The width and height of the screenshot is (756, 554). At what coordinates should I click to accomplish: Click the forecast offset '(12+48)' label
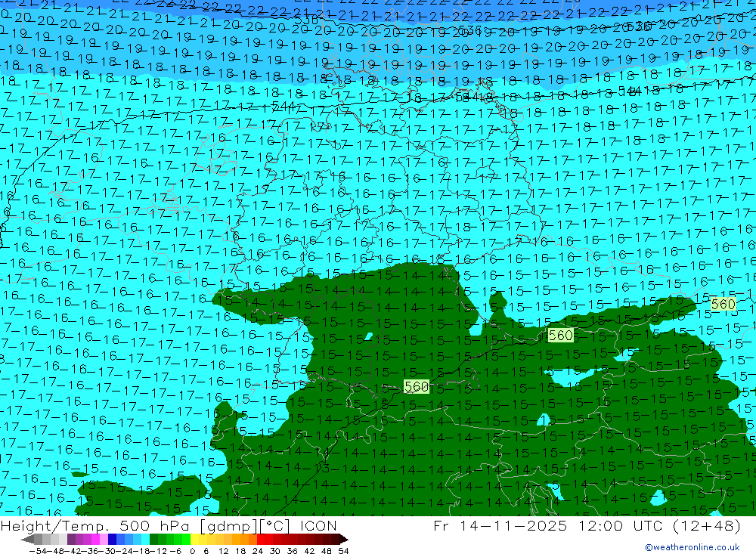tap(708, 525)
